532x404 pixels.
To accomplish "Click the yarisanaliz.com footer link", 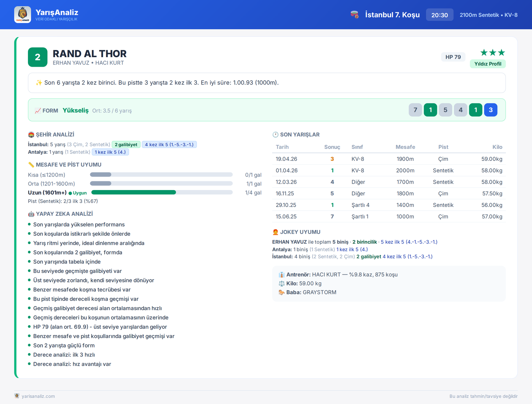I will [38, 396].
